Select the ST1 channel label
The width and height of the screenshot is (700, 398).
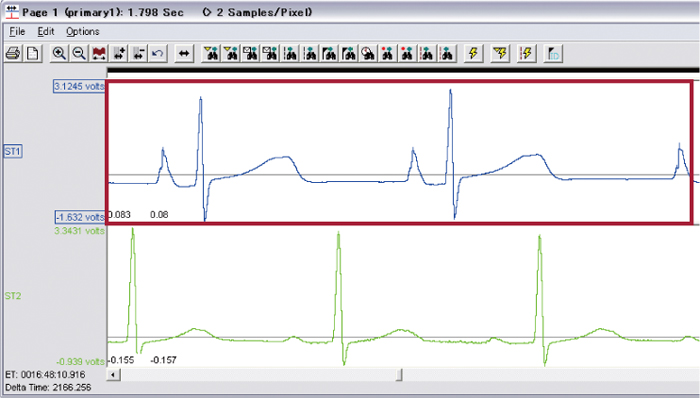[x=13, y=152]
